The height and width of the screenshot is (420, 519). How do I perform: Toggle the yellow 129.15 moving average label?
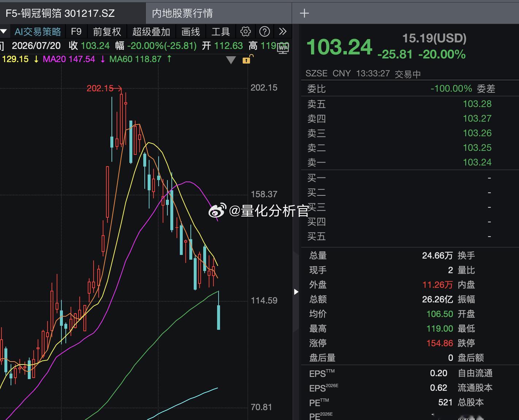pos(15,59)
